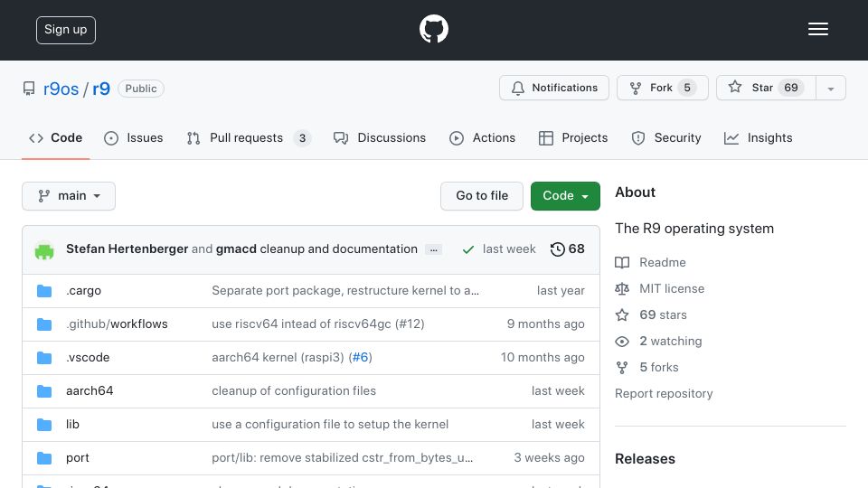
Task: Click the pull requests count badge 3
Action: (x=302, y=138)
